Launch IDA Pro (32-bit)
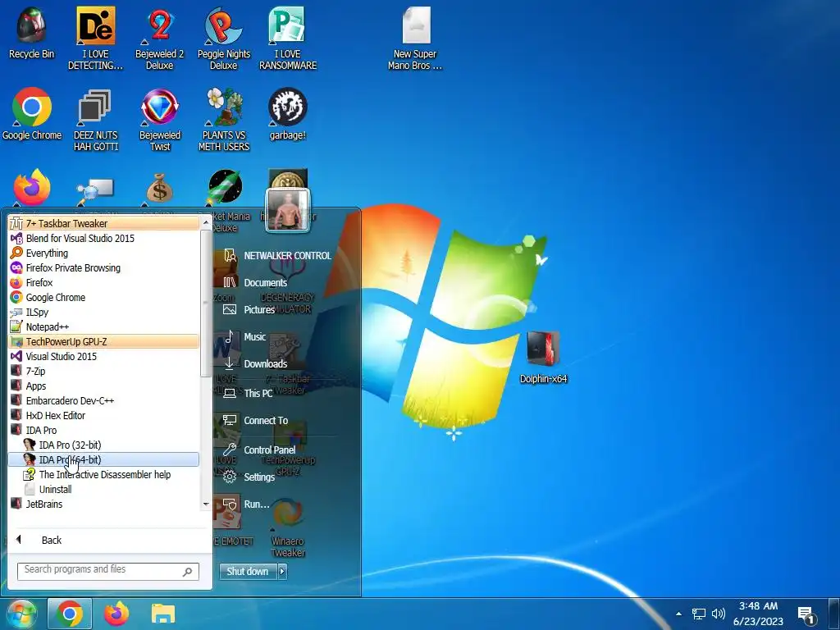 104,445
